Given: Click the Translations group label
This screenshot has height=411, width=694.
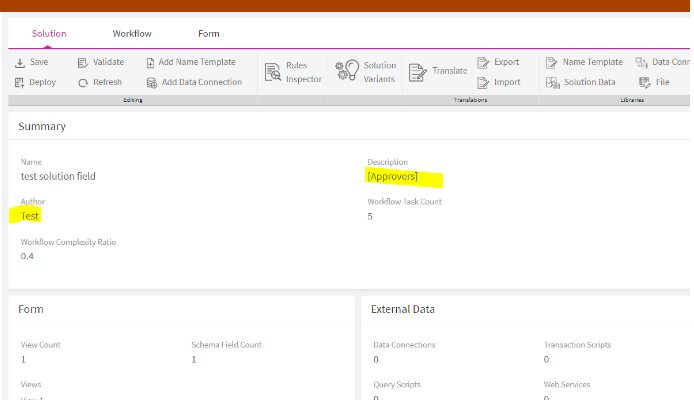Looking at the screenshot, I should coord(470,100).
